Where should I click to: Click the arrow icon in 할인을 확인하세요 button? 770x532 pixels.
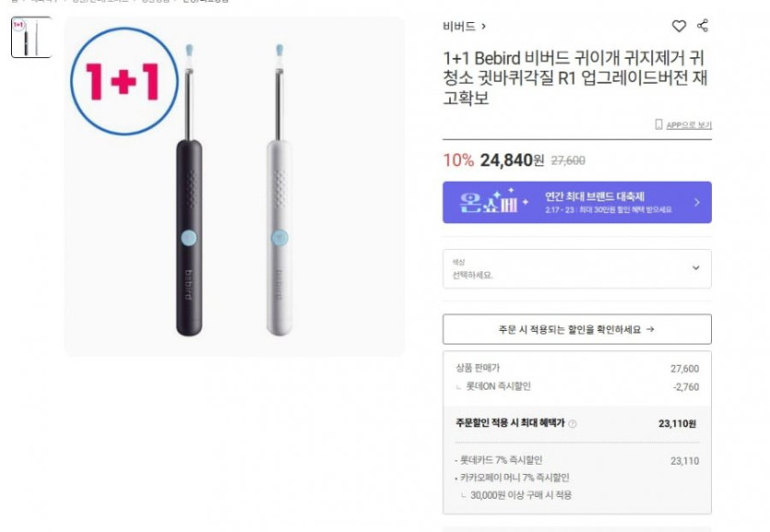tap(651, 329)
